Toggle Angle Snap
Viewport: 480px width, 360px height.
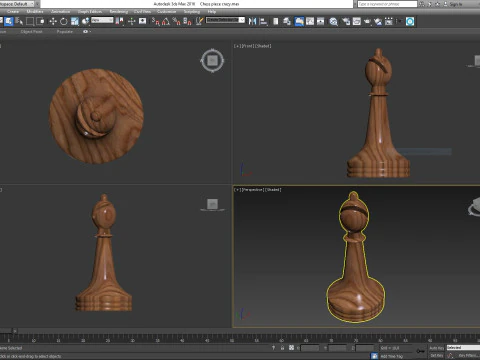click(x=166, y=21)
